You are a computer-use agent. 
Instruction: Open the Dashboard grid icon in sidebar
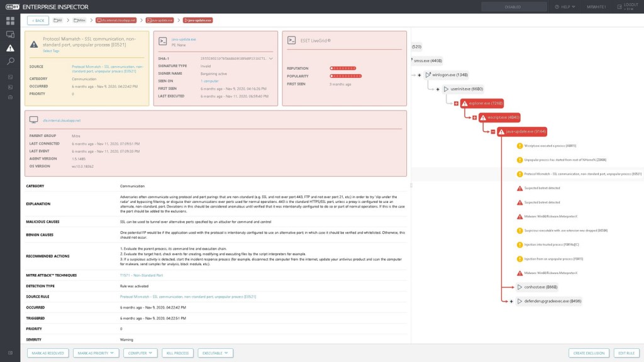pyautogui.click(x=10, y=21)
